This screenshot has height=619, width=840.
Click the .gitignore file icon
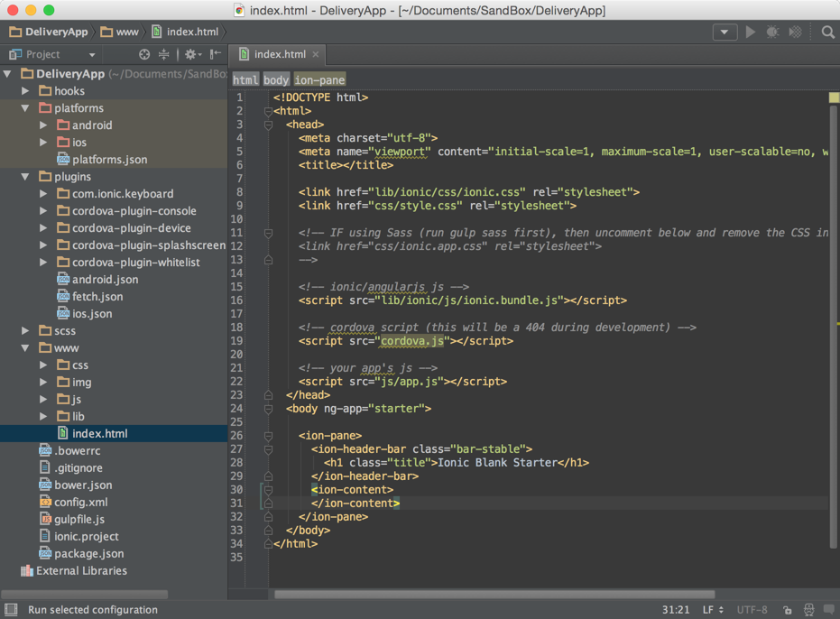pos(45,468)
